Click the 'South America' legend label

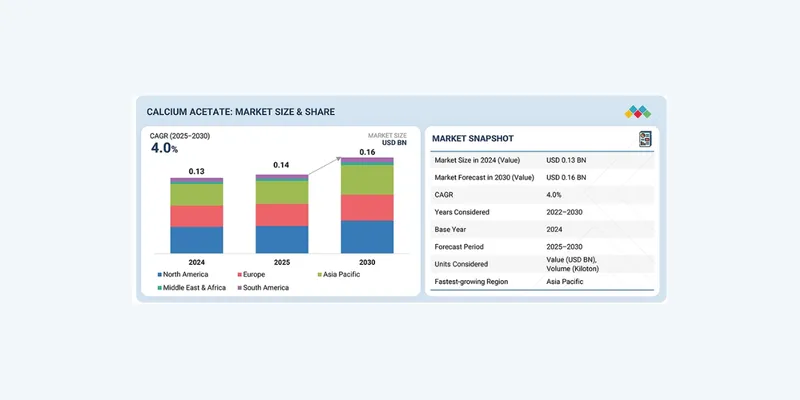click(x=266, y=288)
